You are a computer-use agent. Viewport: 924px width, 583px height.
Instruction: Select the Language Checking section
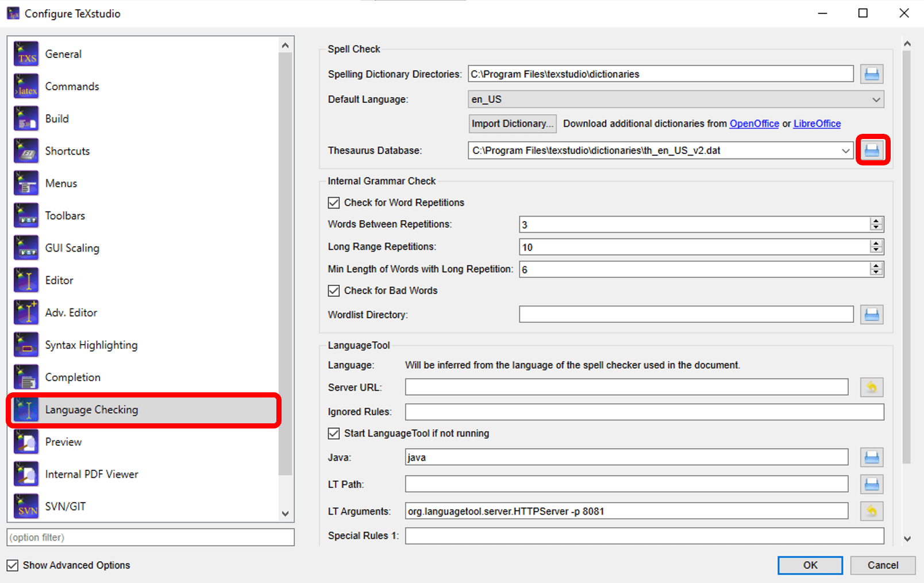pos(91,410)
